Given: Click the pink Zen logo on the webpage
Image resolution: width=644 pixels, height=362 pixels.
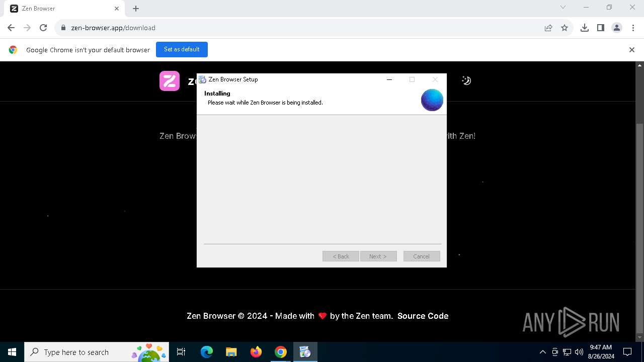Looking at the screenshot, I should (170, 81).
